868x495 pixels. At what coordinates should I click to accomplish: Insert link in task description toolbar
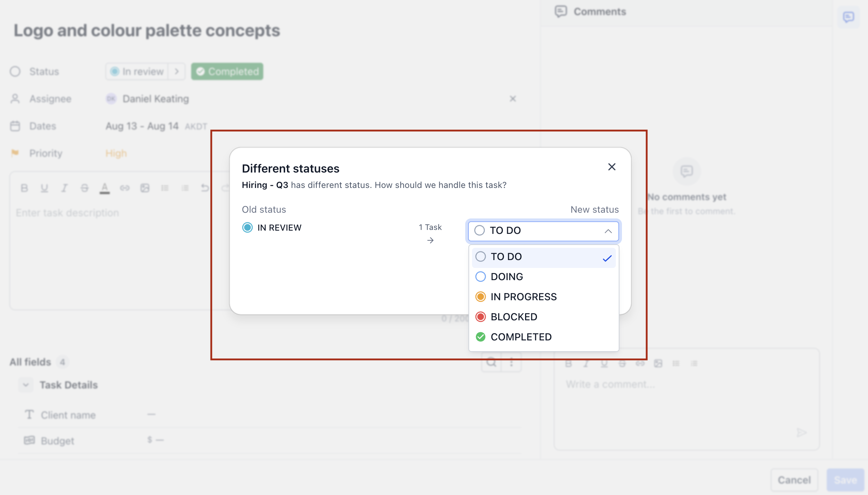click(x=125, y=188)
